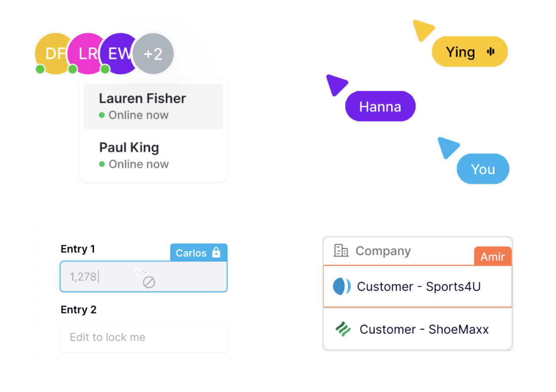Click the purple EW avatar
The width and height of the screenshot is (556, 392).
(x=116, y=54)
